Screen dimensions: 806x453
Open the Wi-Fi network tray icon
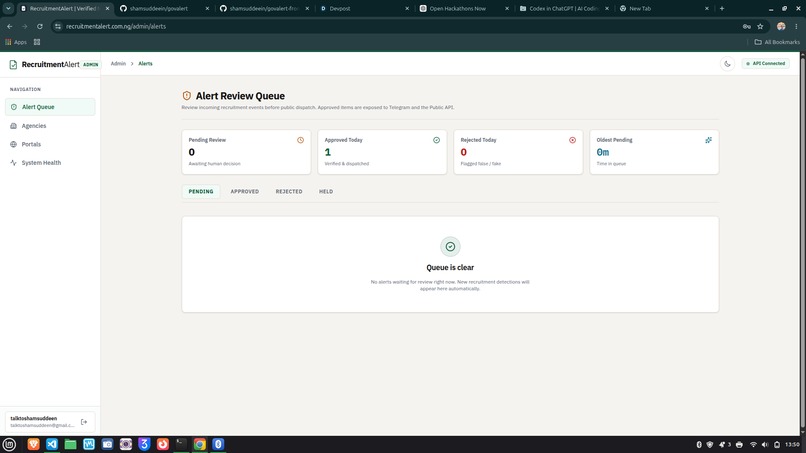[753, 444]
